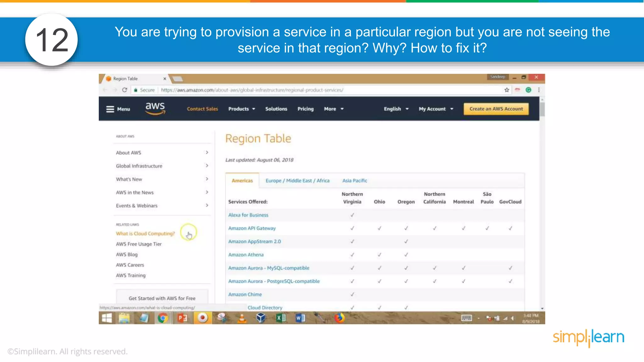Click the AWS logo
This screenshot has width=644, height=362.
click(155, 108)
